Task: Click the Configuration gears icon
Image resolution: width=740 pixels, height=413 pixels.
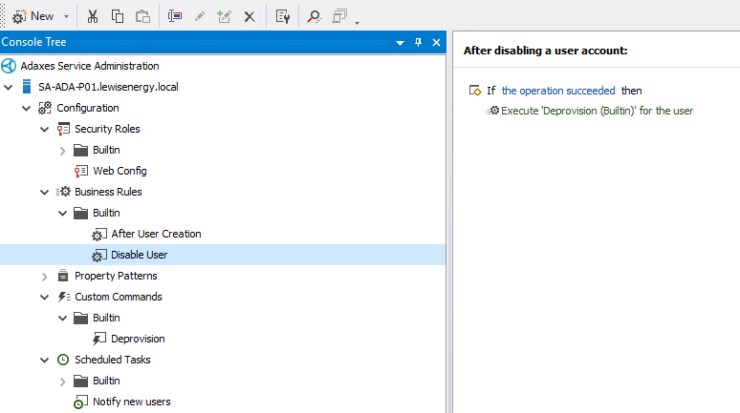Action: 45,108
